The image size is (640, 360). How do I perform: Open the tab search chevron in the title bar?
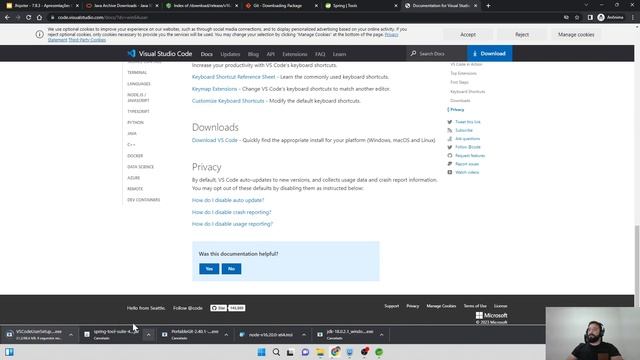click(x=586, y=5)
